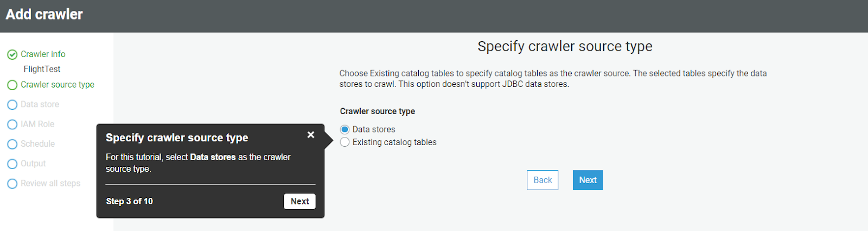868x231 pixels.
Task: Click the IAM Role step circle icon
Action: [x=12, y=124]
